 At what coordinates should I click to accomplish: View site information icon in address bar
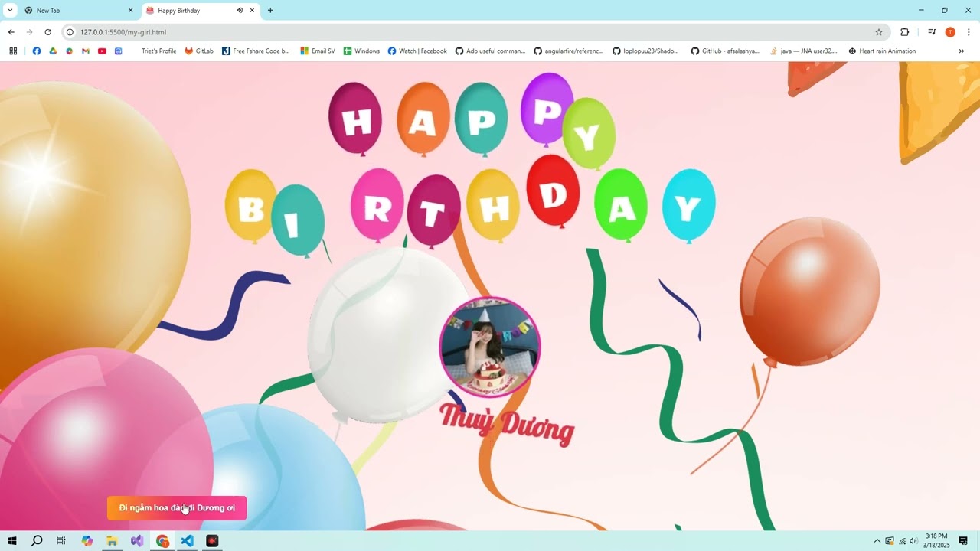(x=70, y=32)
